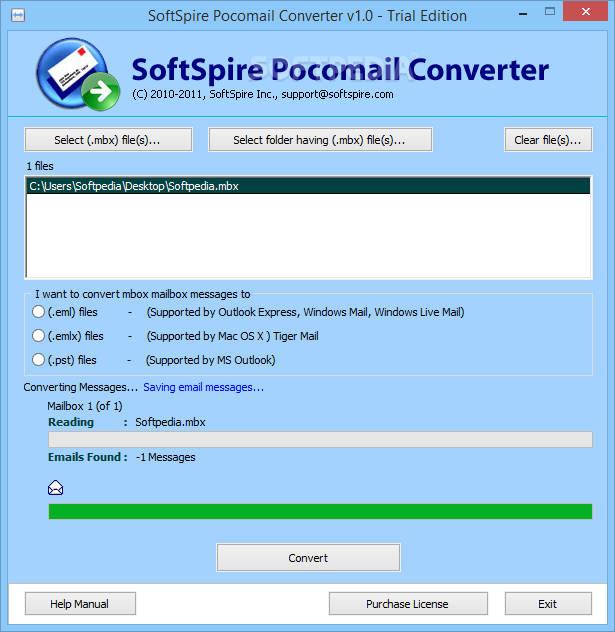Select the Softpedia.mbx file row
Viewport: 615px width, 632px height.
point(308,186)
